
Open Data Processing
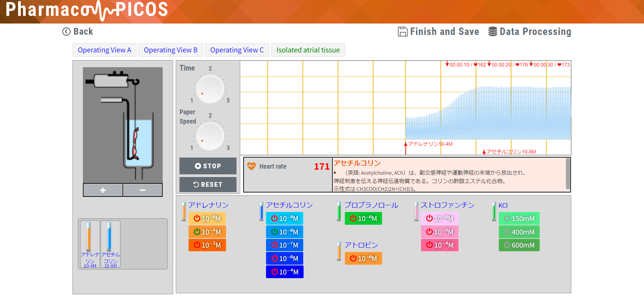(x=530, y=32)
